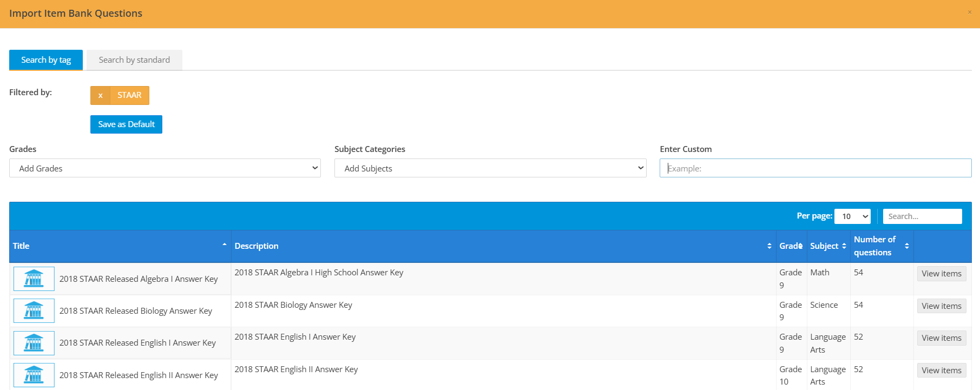Click the Algebra I item bank icon
The image size is (980, 390).
click(x=34, y=279)
